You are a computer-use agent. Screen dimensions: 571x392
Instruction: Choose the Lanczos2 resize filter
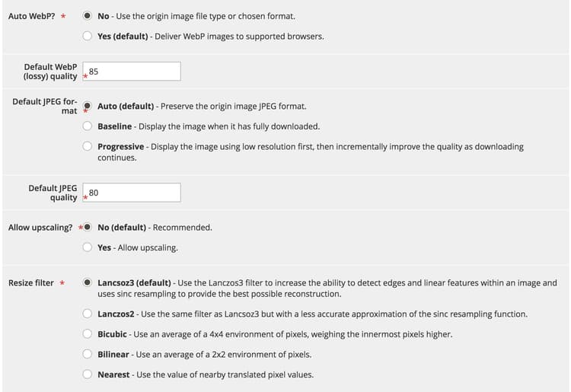click(87, 314)
